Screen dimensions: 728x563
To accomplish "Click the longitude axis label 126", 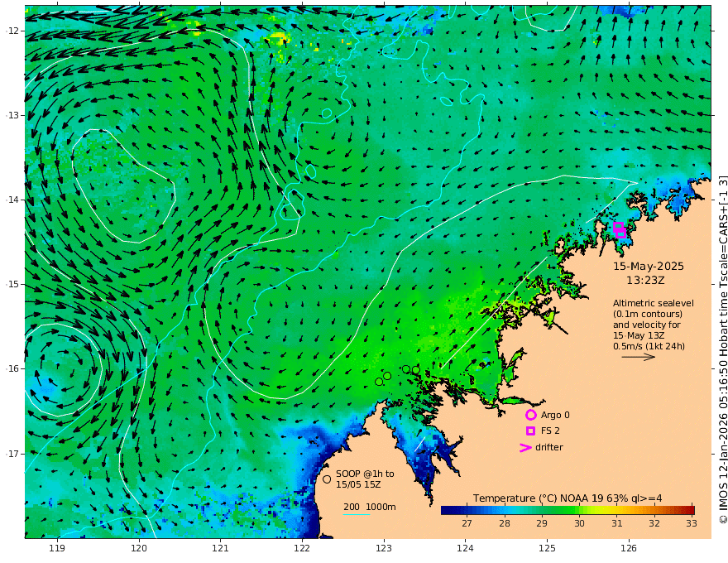I will coord(629,548).
